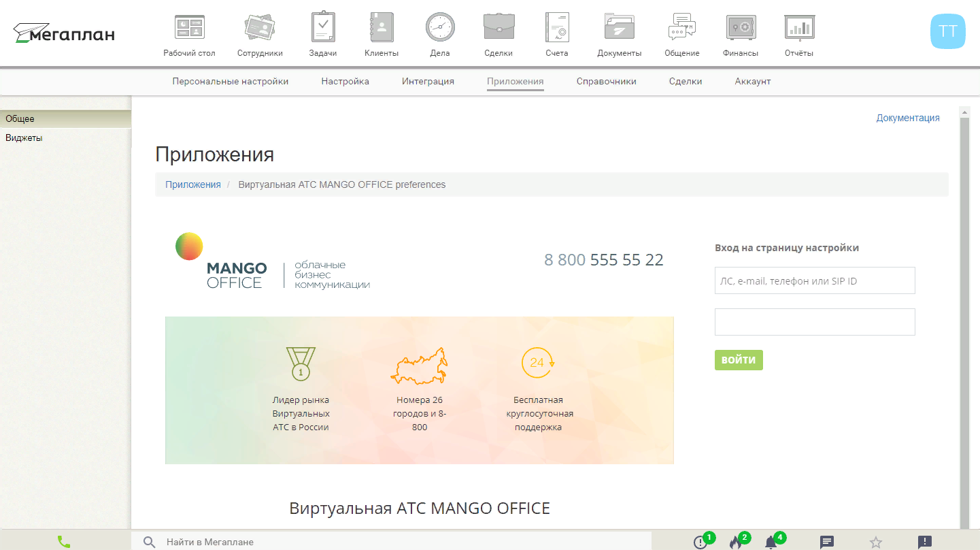Click the Лидер рынка Виртуальных АТС text

coord(301,413)
